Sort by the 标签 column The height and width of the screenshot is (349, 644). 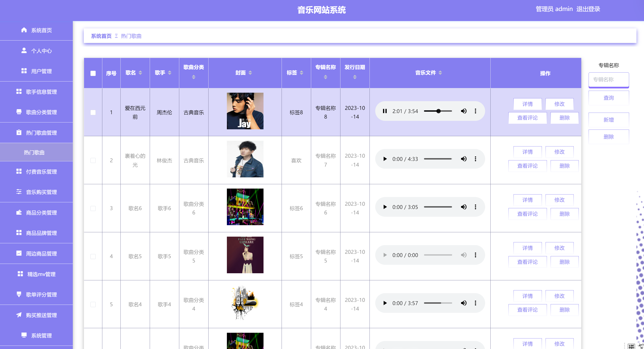click(x=302, y=73)
